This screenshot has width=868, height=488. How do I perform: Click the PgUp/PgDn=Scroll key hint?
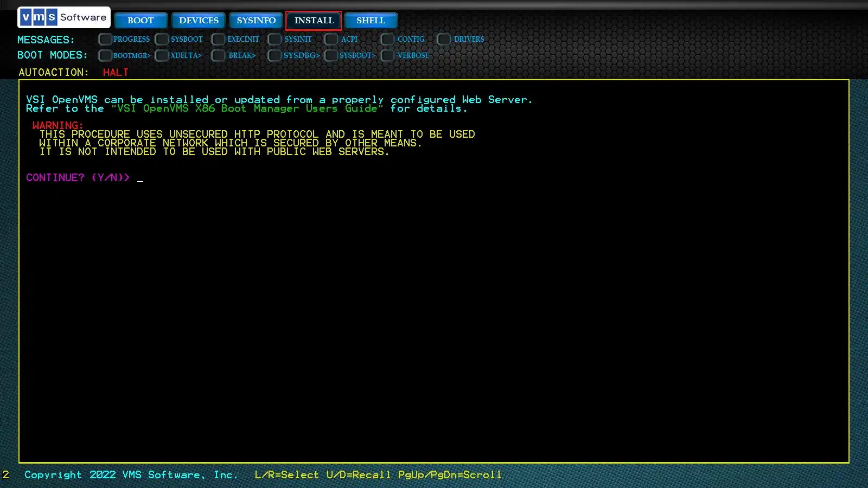[450, 474]
